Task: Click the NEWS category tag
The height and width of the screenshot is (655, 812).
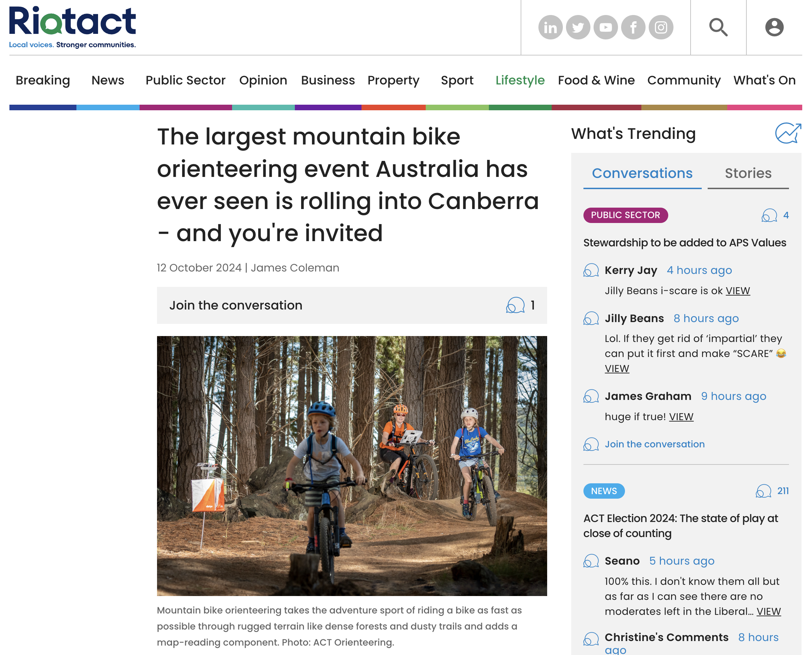Action: [x=604, y=491]
